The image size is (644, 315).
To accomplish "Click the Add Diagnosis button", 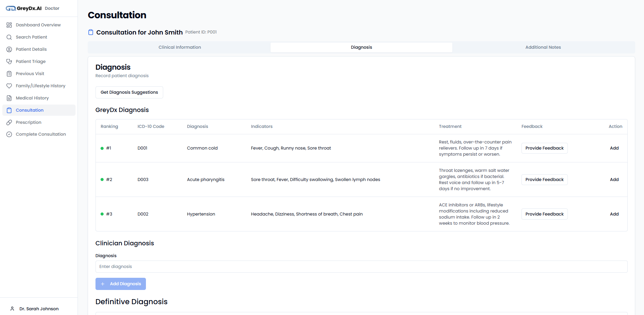I will pyautogui.click(x=121, y=284).
